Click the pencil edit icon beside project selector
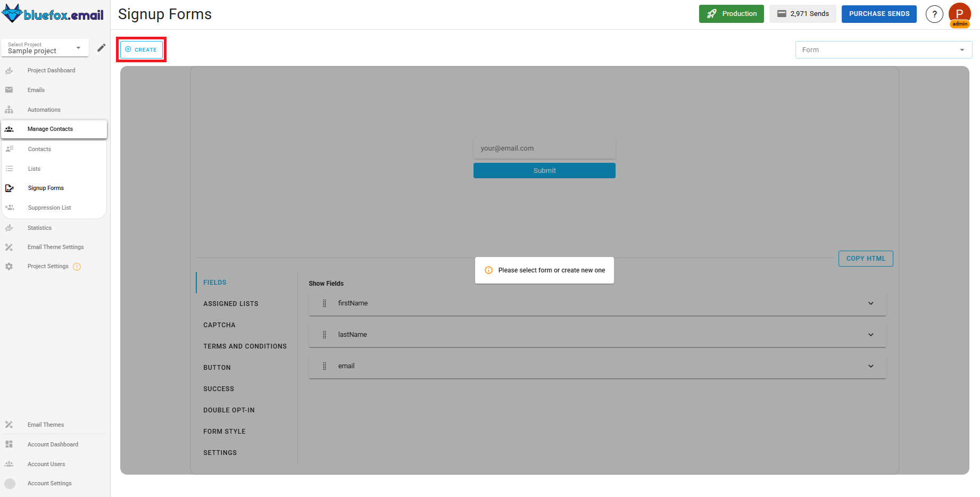The width and height of the screenshot is (980, 497). pyautogui.click(x=101, y=48)
